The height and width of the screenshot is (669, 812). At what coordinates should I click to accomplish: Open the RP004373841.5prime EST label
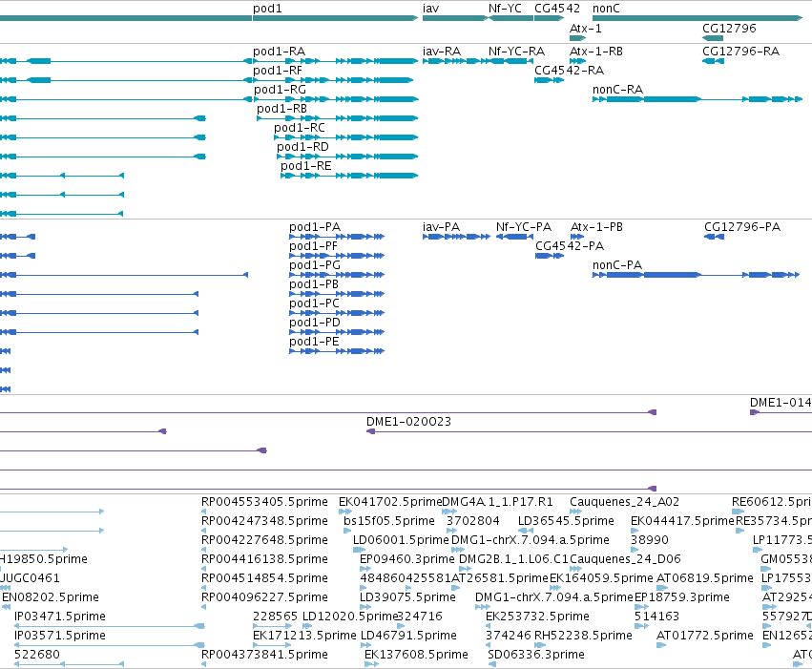(264, 655)
